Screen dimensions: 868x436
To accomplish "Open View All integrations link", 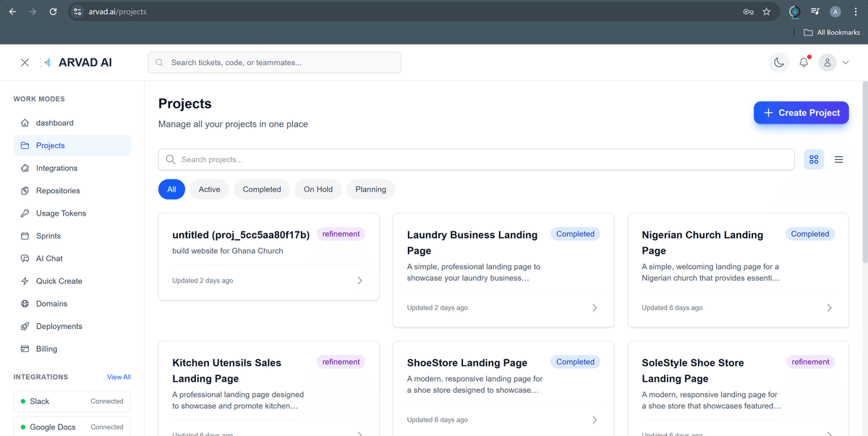I will coord(119,377).
